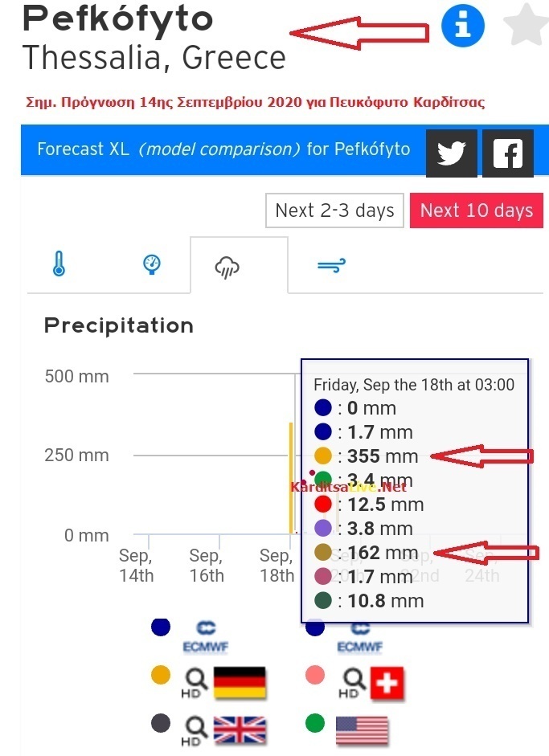Open the temperature thermometer tab
This screenshot has width=549, height=756.
59,264
